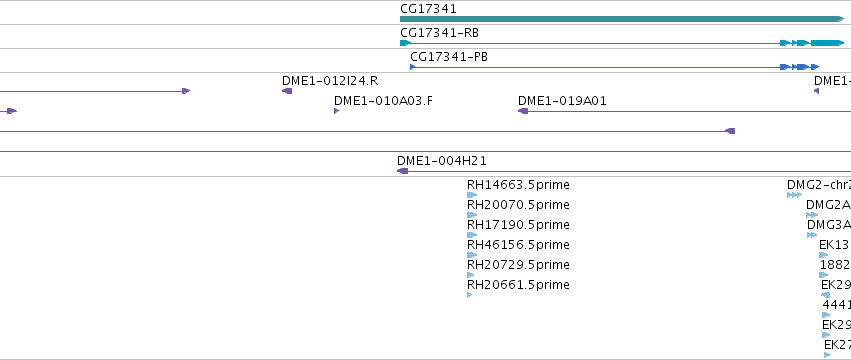Select the DMG3A double-arrow glyph
851x360 pixels.
812,235
